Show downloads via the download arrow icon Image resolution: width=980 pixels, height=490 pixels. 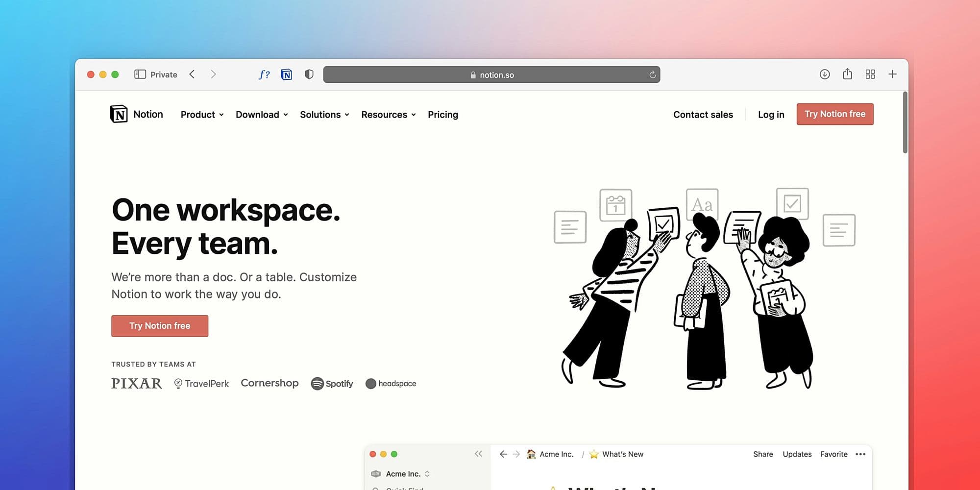click(825, 74)
